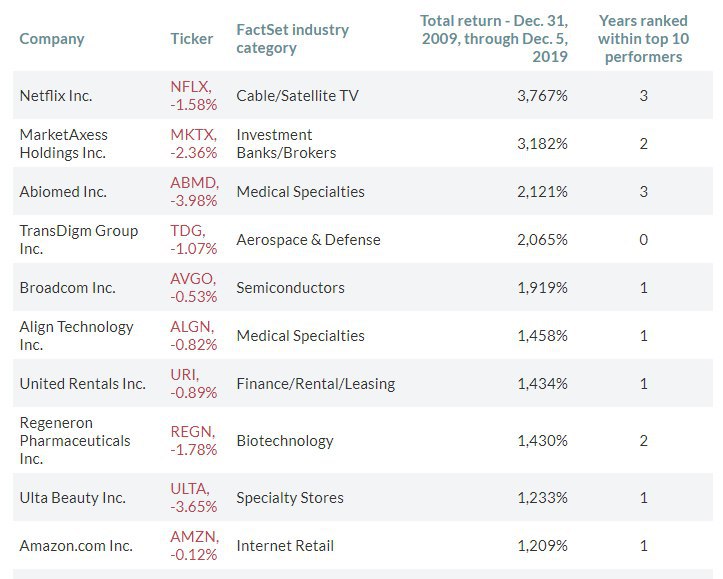Click the NFLX ticker link
This screenshot has height=579, width=723.
click(x=189, y=87)
